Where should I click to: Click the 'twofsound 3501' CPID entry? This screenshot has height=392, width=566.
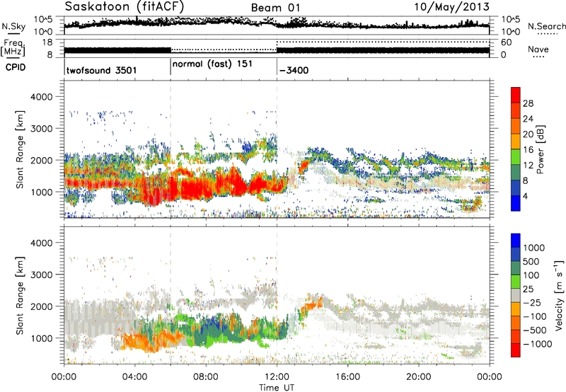click(x=101, y=70)
